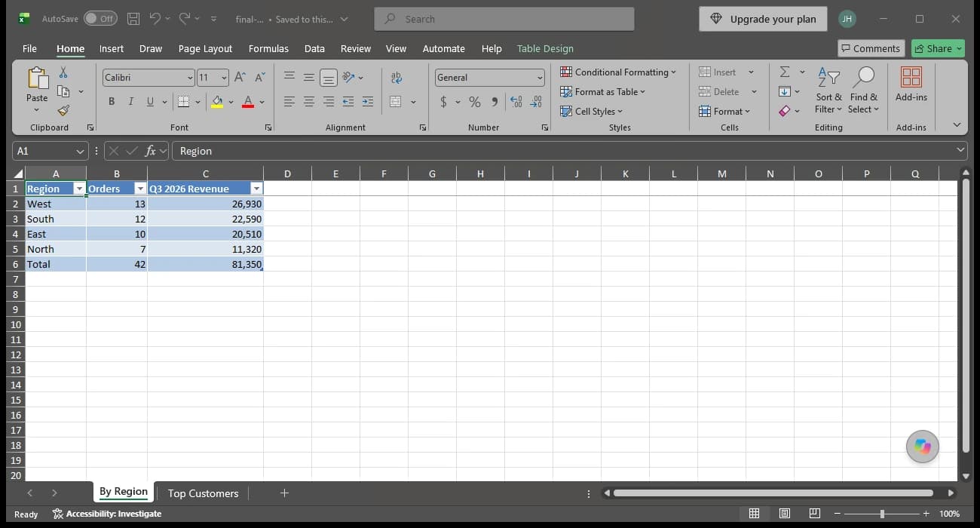Center text horizontally
This screenshot has width=980, height=528.
tap(309, 102)
